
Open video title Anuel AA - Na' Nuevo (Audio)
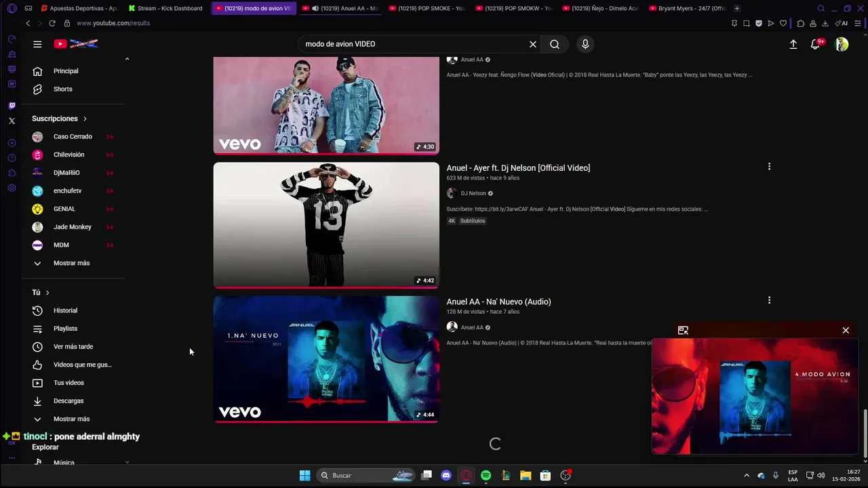coord(498,302)
